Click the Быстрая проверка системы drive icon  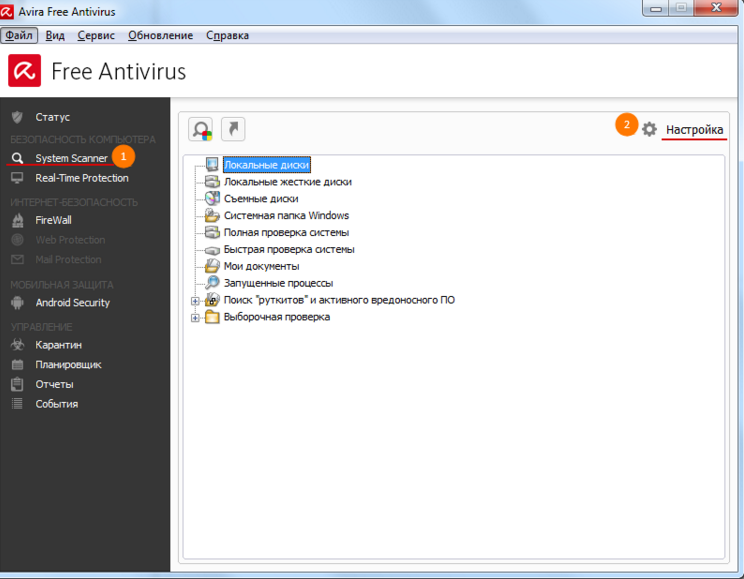[x=212, y=250]
